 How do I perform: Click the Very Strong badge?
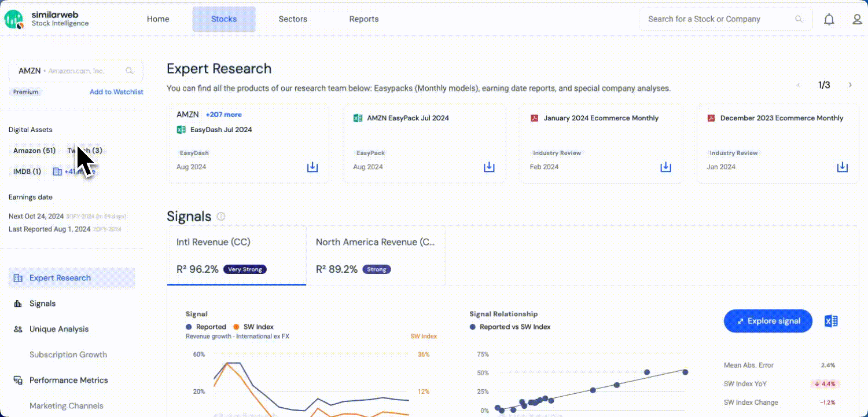pyautogui.click(x=245, y=269)
